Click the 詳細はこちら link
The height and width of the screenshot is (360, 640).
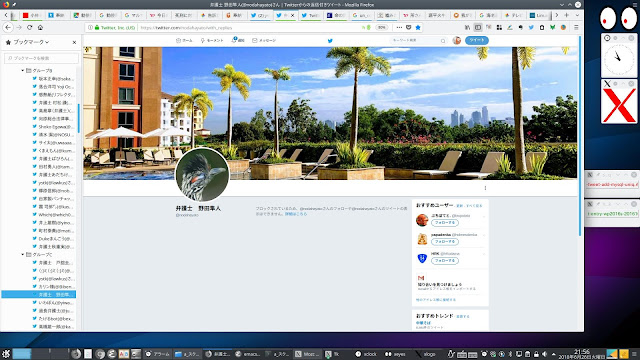pos(296,214)
